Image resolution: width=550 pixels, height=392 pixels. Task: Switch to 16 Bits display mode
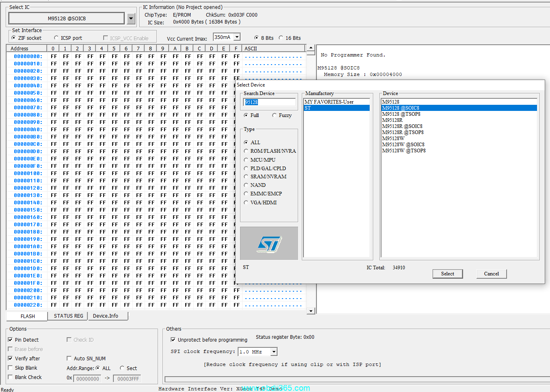(281, 38)
